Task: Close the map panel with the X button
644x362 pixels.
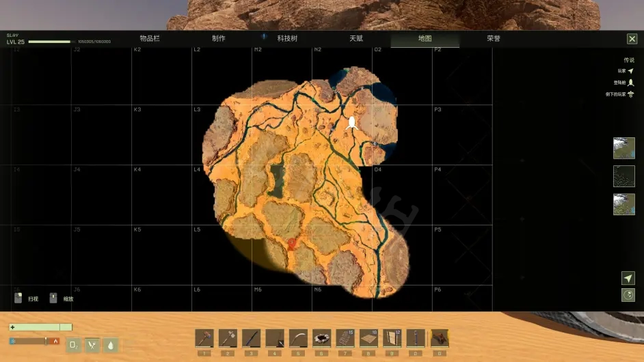Action: 632,40
